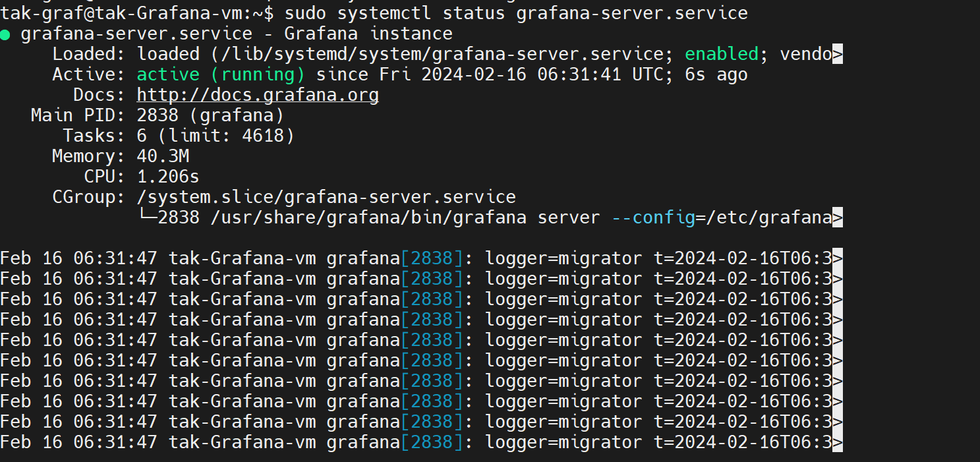Click the Tasks value '6 (limit: 4618)'
The height and width of the screenshot is (462, 980).
point(216,136)
